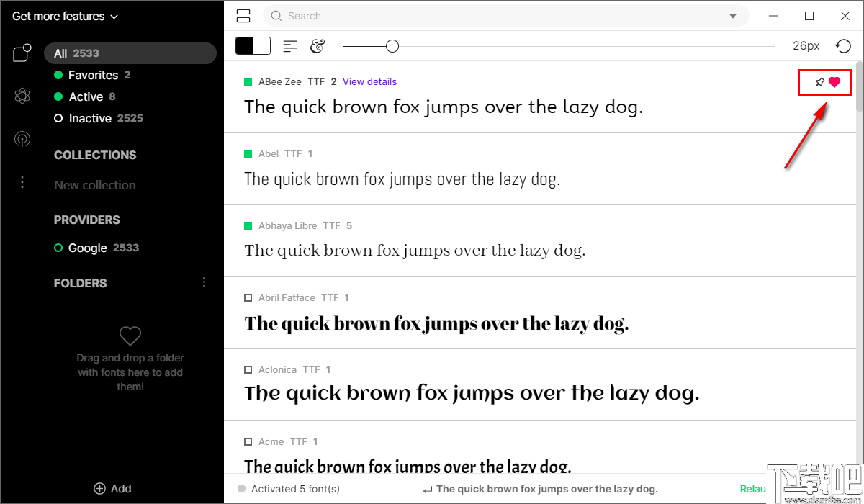Open View details for ABee Zee
The image size is (864, 504).
[x=369, y=82]
